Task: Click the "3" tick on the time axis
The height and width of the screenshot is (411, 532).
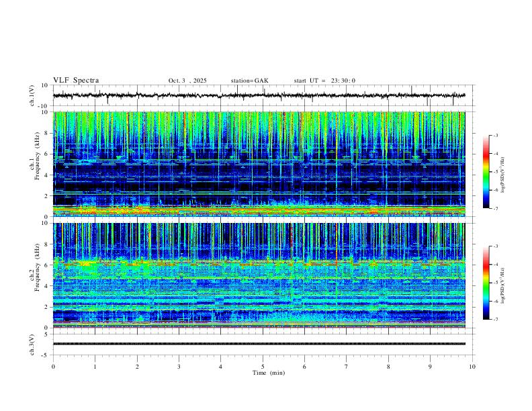Action: 179,367
